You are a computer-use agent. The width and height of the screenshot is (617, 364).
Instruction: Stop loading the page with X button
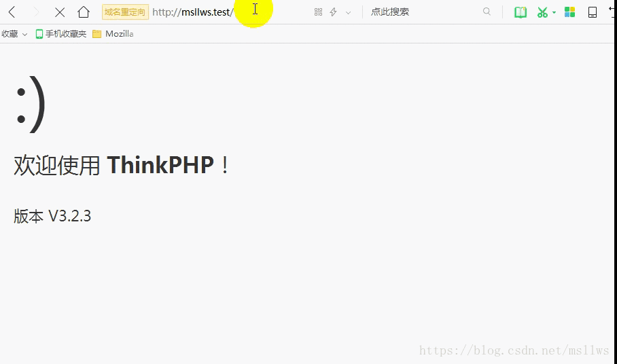click(60, 12)
